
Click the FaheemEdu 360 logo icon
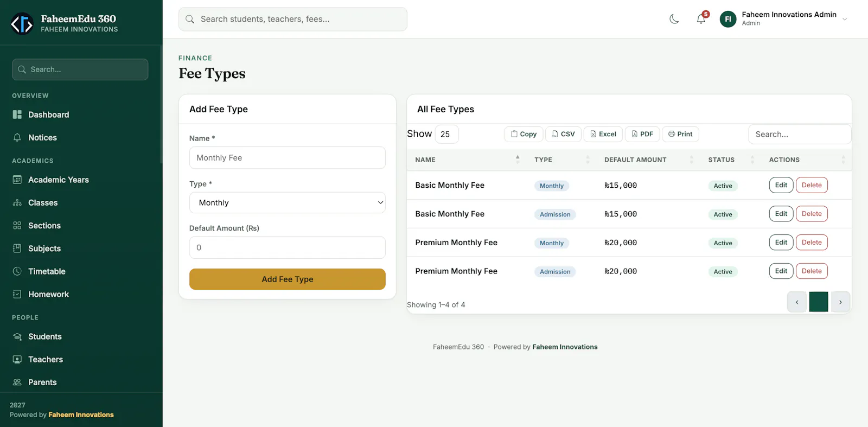pyautogui.click(x=22, y=23)
